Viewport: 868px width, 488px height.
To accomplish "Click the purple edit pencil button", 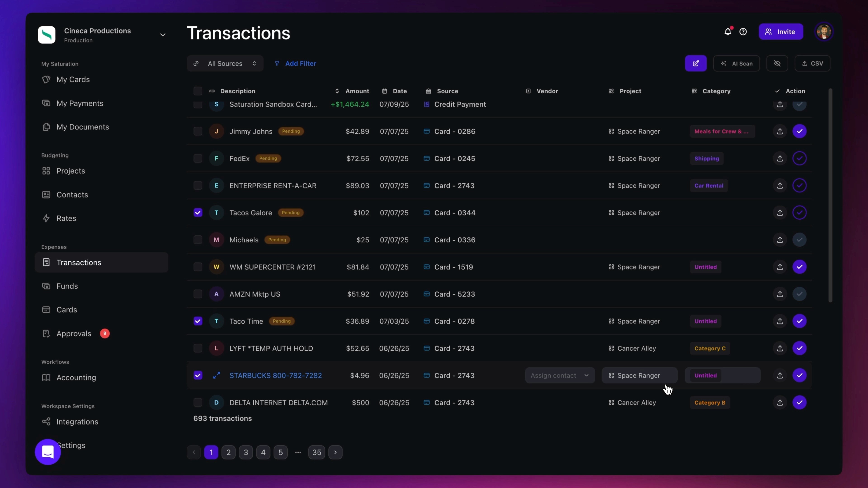I will [x=696, y=63].
